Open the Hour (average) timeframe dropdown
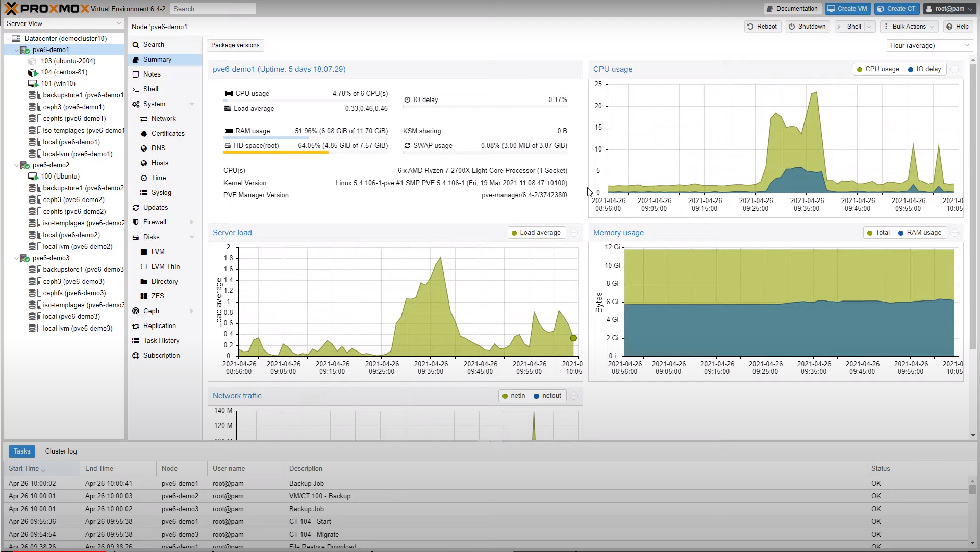Screen dimensions: 980x552 pos(928,45)
